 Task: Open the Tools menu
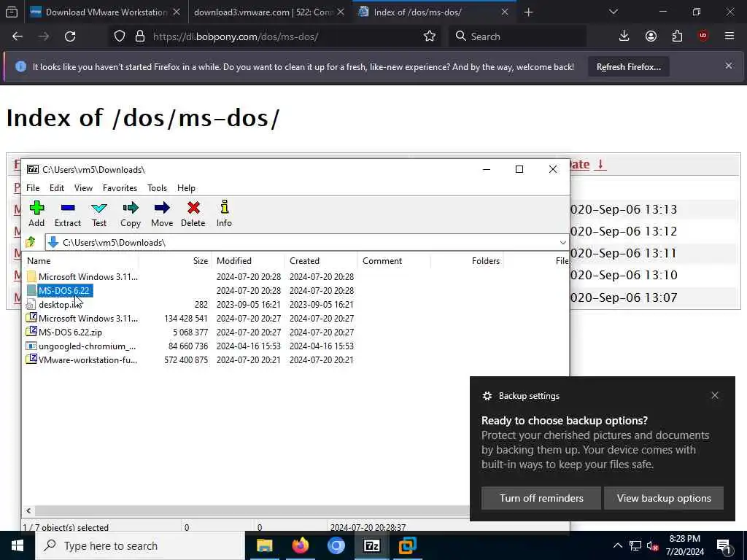(158, 188)
